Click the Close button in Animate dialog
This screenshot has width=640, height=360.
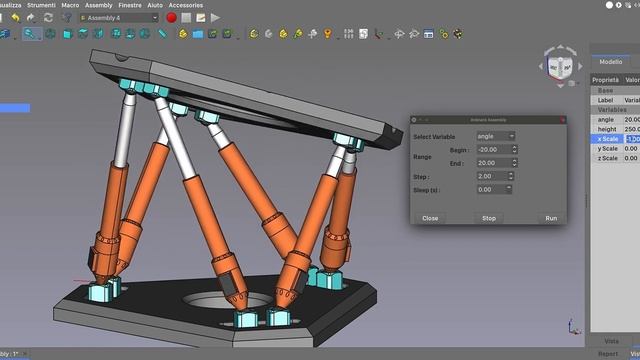click(x=430, y=218)
